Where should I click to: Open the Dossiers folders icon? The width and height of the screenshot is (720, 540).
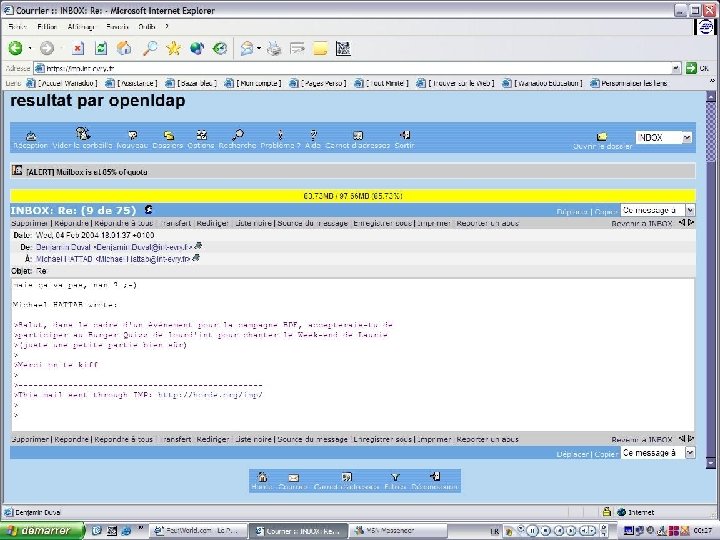coord(169,135)
